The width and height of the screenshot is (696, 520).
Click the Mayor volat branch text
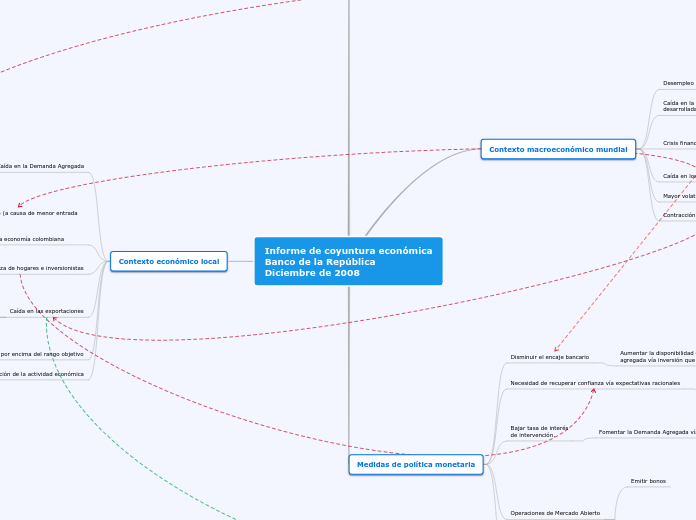pos(679,196)
